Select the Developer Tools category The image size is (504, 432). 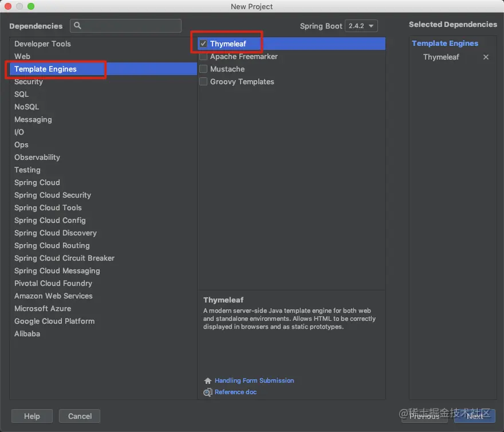[103, 44]
